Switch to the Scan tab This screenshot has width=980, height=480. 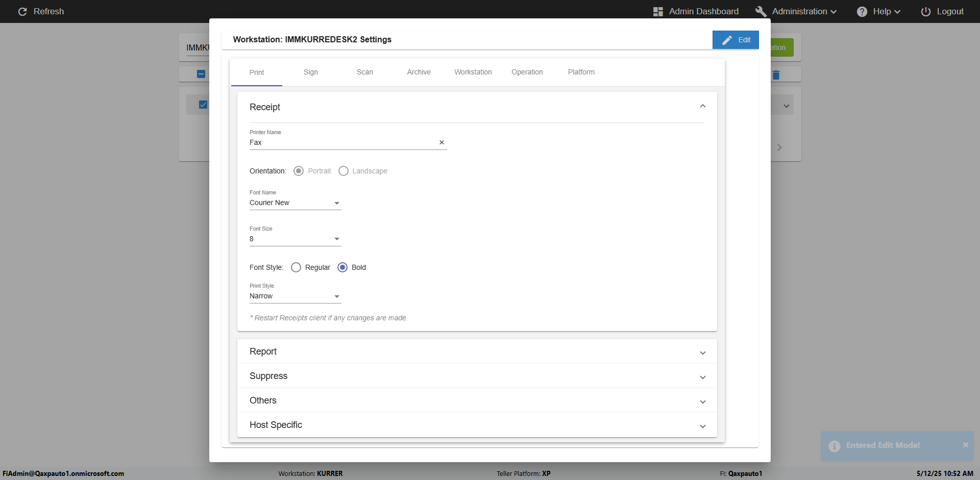(364, 72)
